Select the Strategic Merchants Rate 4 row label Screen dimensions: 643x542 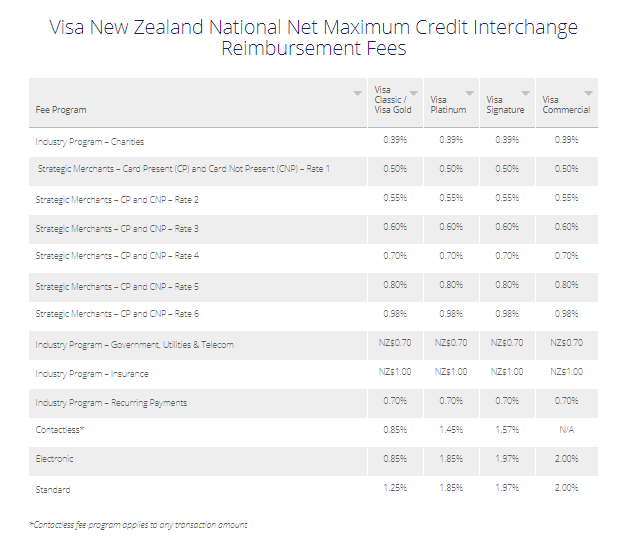tap(117, 256)
